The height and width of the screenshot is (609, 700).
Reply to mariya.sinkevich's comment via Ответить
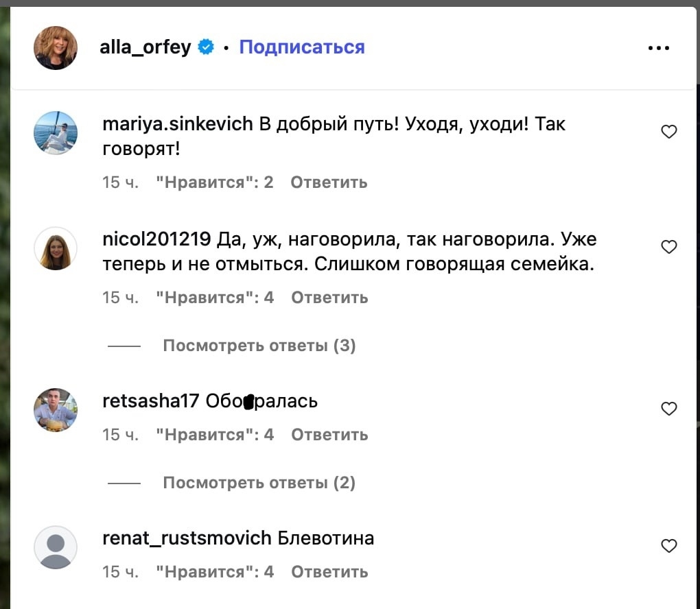coord(329,182)
